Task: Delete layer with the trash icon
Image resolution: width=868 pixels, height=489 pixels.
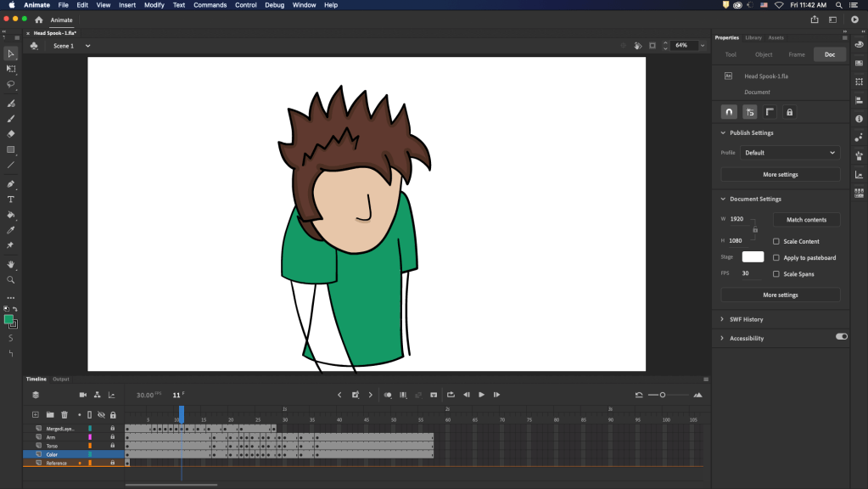Action: 64,414
